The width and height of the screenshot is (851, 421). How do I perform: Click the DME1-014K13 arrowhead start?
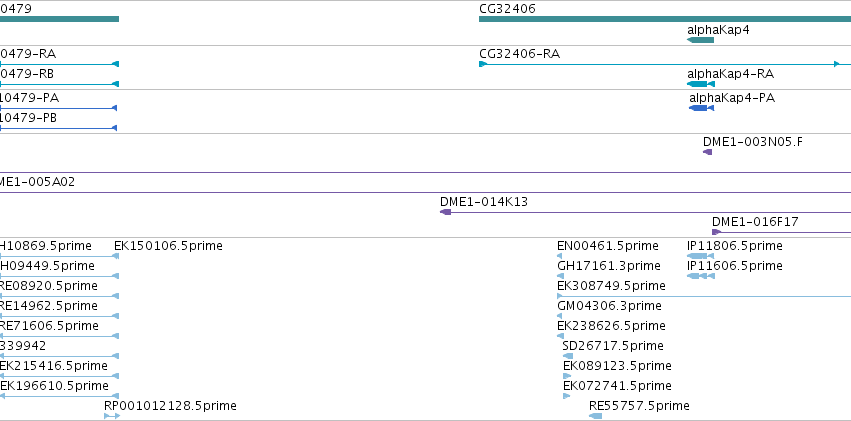click(x=446, y=212)
